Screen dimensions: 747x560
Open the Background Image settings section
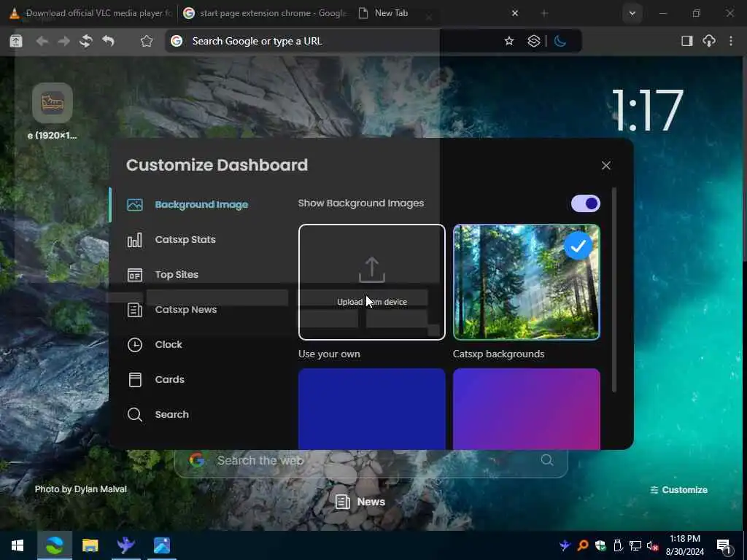187,205
